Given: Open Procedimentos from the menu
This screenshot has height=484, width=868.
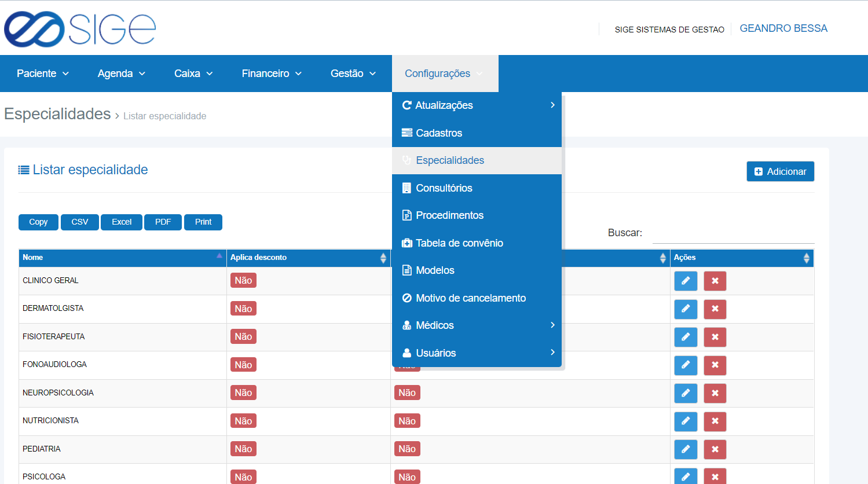Looking at the screenshot, I should (477, 215).
